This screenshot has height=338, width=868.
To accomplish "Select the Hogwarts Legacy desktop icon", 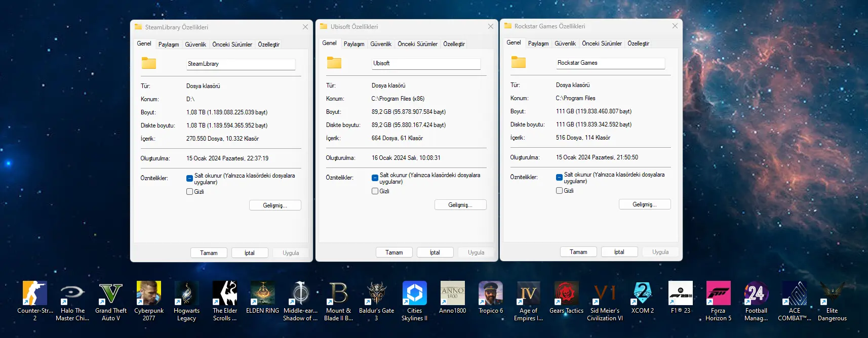I will pos(186,301).
